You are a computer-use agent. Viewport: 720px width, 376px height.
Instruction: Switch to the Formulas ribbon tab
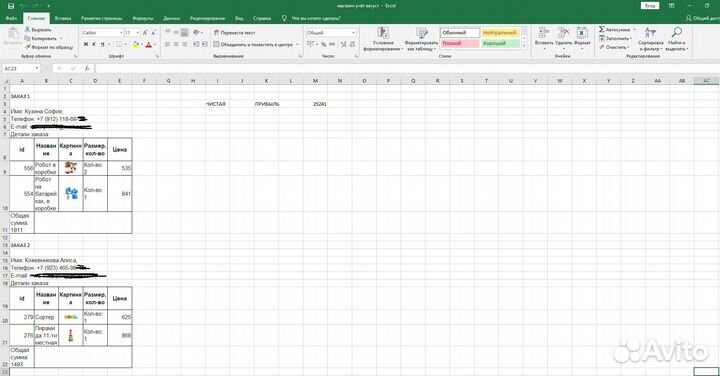coord(142,18)
